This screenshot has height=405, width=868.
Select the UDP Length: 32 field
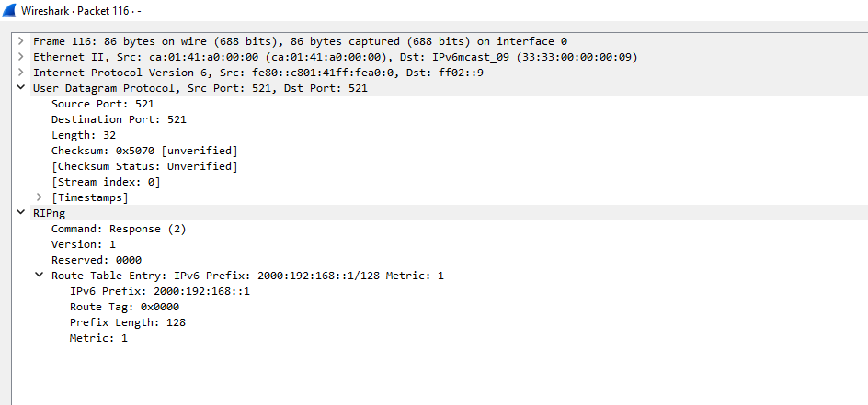84,135
